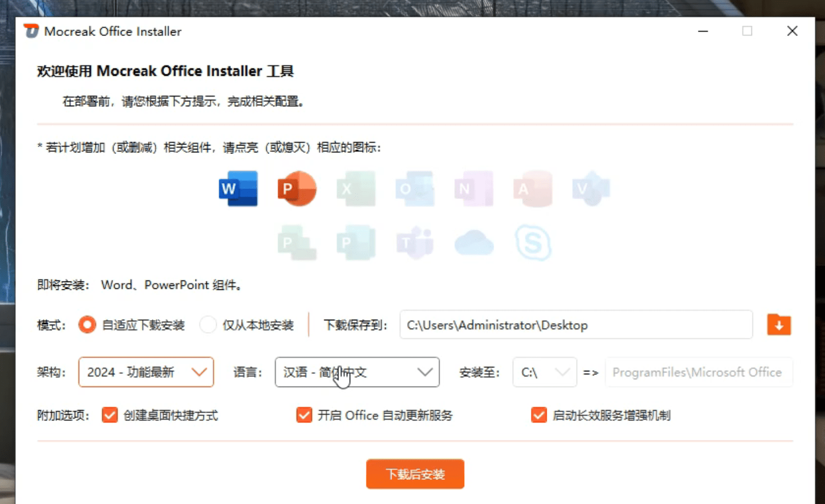Screen dimensions: 825x504
Task: Enable the Outlook component icon
Action: coord(415,189)
